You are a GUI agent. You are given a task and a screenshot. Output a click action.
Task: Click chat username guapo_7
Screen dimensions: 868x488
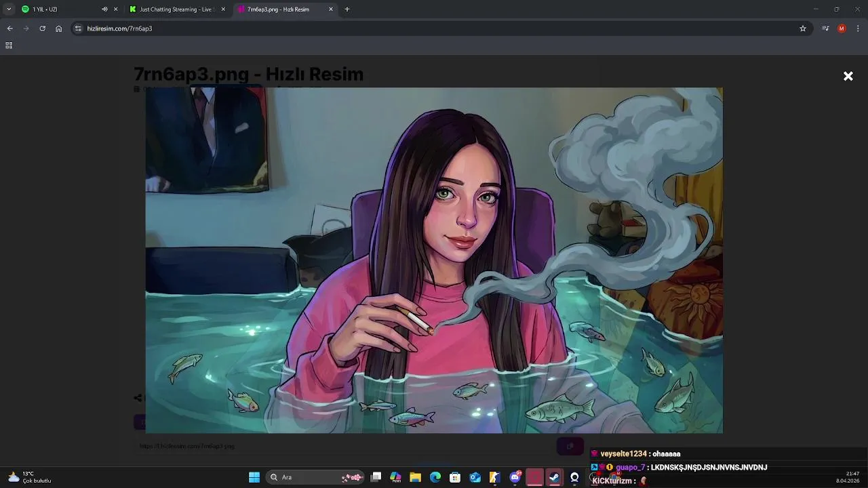630,468
